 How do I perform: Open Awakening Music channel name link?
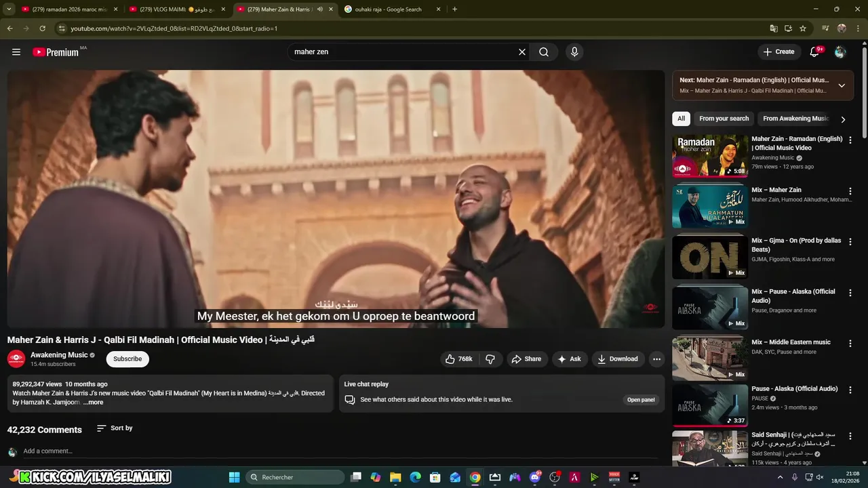(59, 355)
